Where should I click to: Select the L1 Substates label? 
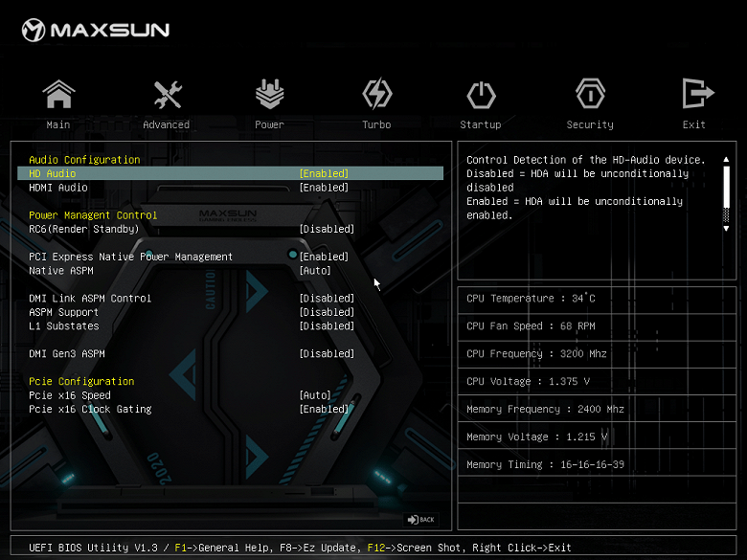64,325
